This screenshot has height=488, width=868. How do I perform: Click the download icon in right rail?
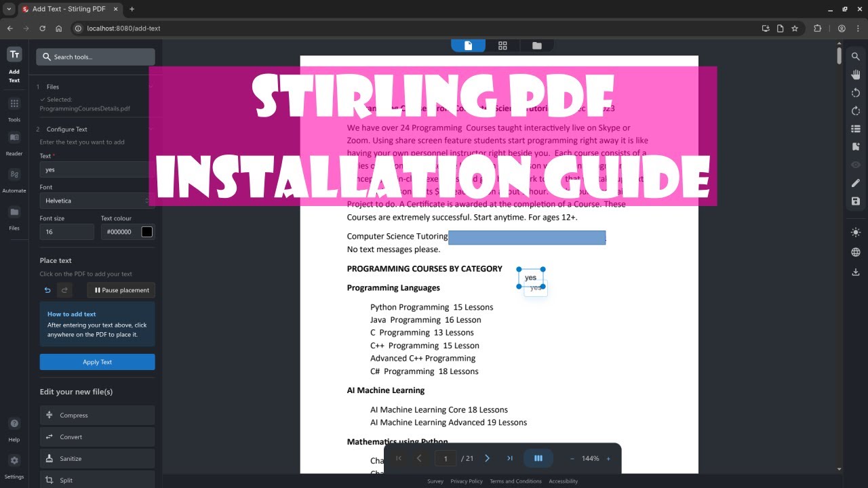pyautogui.click(x=856, y=272)
